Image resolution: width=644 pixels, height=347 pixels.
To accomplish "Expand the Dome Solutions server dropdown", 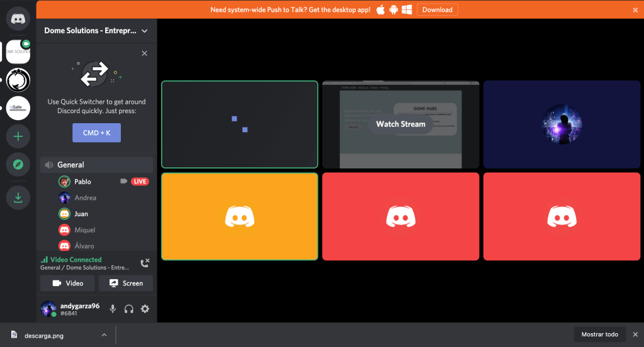I will [x=145, y=31].
